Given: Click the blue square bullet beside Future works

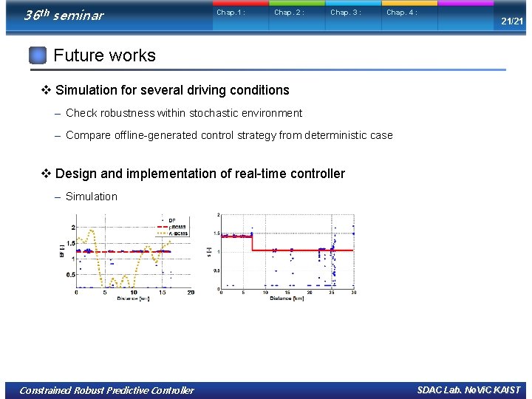Looking at the screenshot, I should (38, 55).
